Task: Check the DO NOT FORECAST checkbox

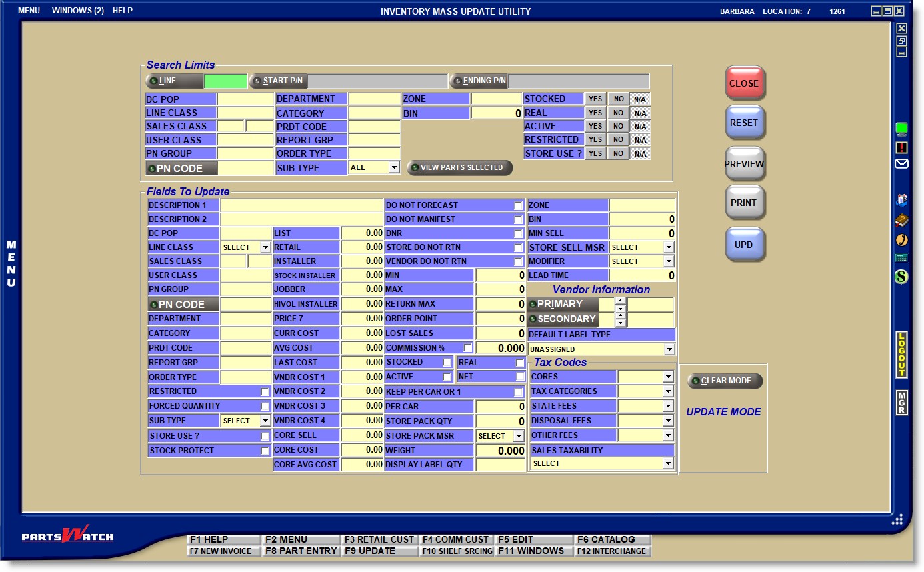Action: pos(518,206)
